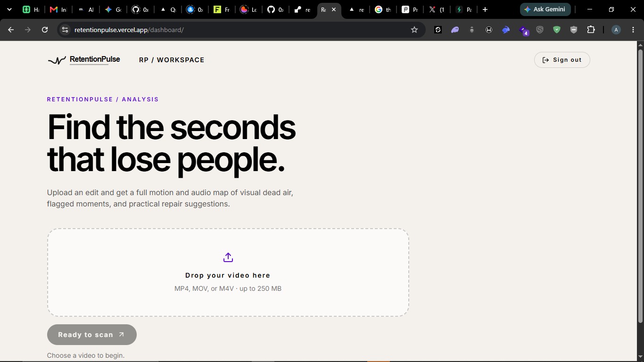Click the Sign out button
Image resolution: width=644 pixels, height=362 pixels.
(562, 60)
